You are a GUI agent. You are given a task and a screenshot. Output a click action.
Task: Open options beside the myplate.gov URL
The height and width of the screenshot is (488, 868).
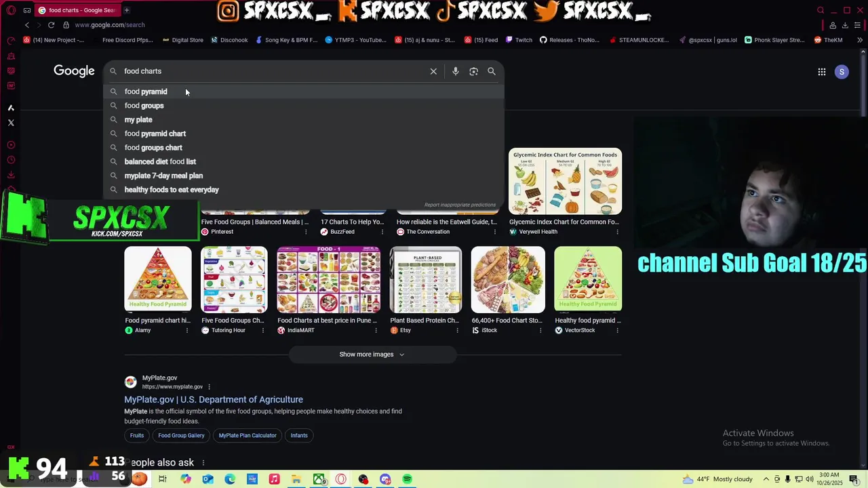point(209,387)
